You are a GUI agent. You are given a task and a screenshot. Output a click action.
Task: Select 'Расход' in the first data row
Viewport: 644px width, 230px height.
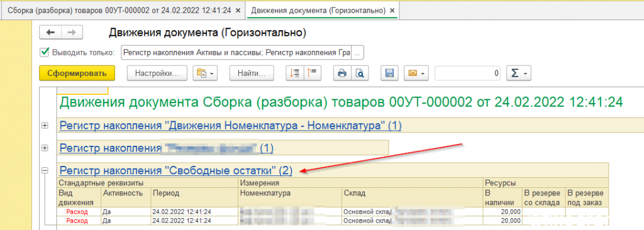click(79, 212)
